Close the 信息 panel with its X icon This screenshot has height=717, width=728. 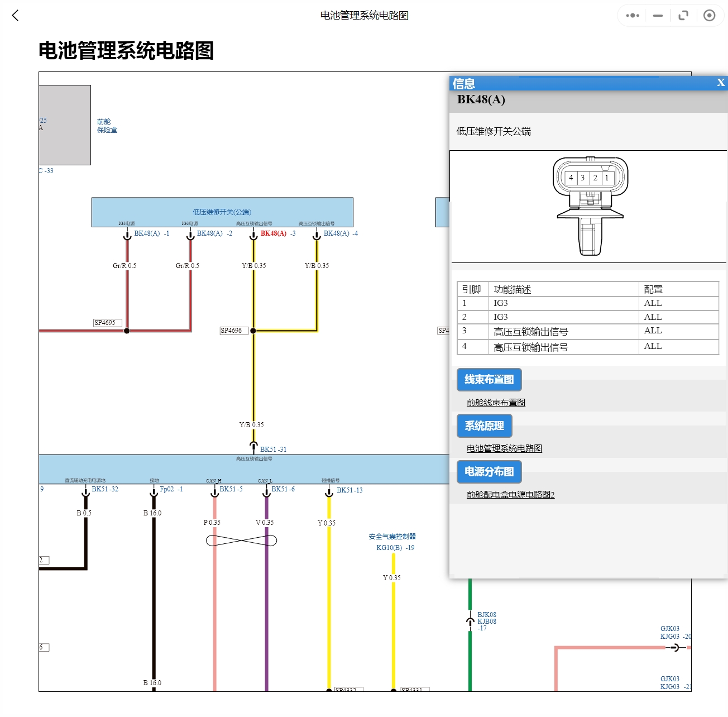coord(721,83)
